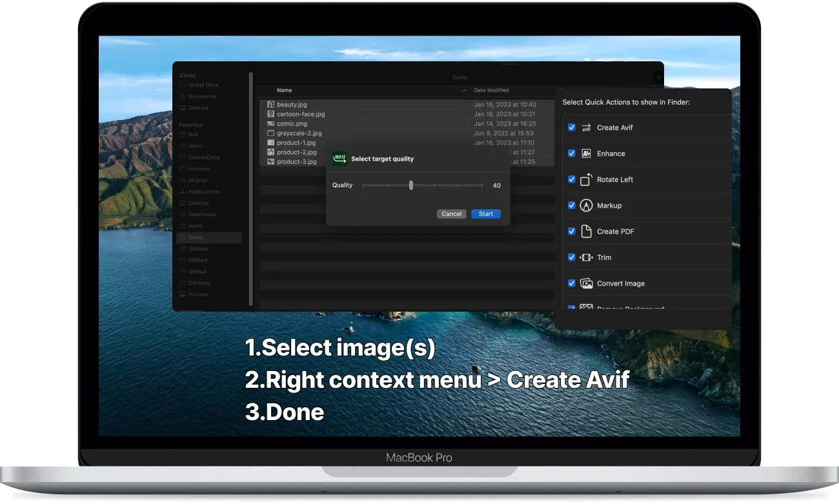Screen dimensions: 839x504
Task: Select the highlighted Demo folder in the sidebar
Action: click(x=209, y=237)
